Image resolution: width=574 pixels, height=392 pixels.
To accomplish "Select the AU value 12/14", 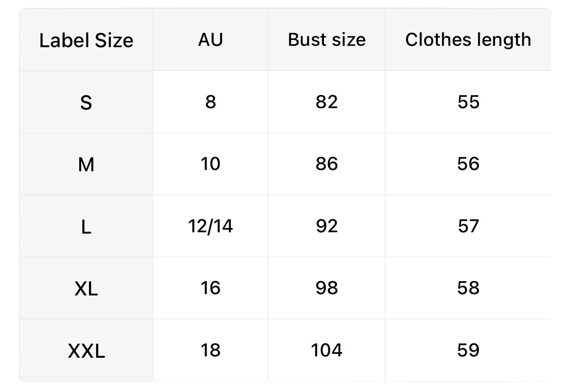I will click(x=210, y=226).
